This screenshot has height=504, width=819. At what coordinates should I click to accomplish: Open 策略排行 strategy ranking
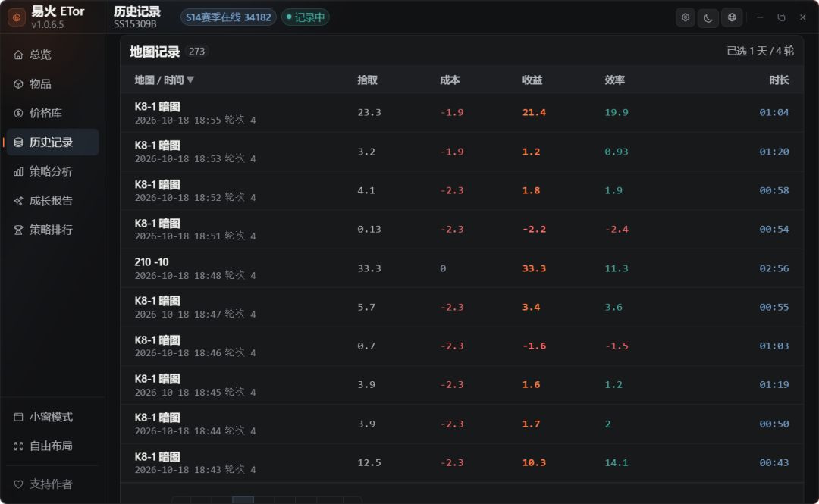[52, 230]
